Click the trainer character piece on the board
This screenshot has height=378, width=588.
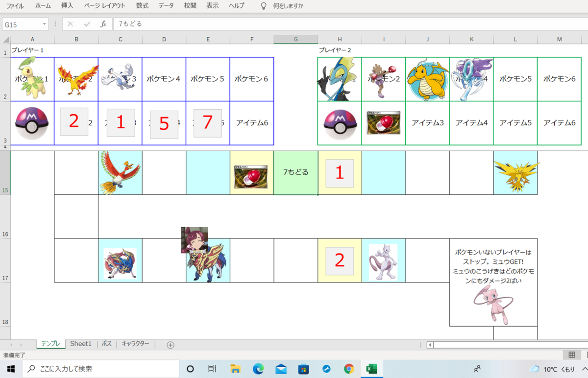tap(195, 240)
